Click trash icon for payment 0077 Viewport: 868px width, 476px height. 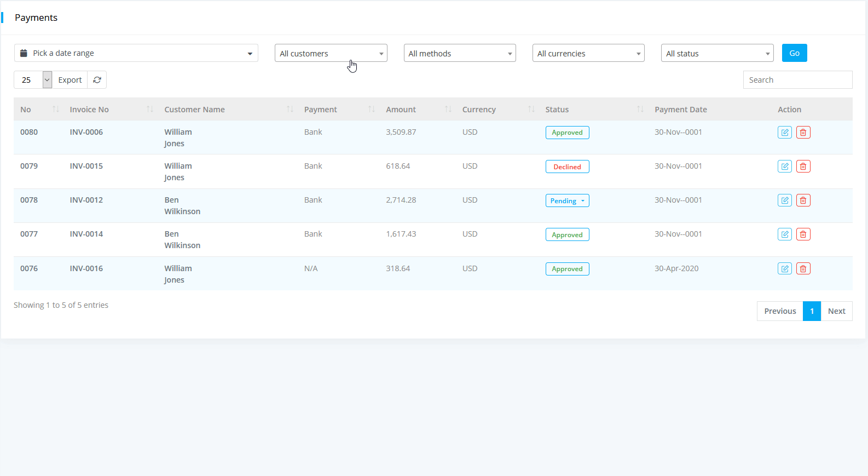pos(803,234)
